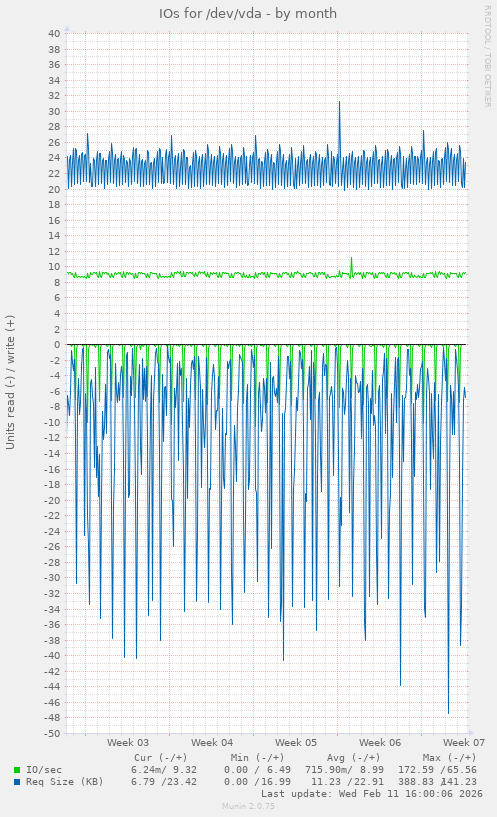Click the positive "40" y-axis label at top
The image size is (497, 817).
pos(54,33)
